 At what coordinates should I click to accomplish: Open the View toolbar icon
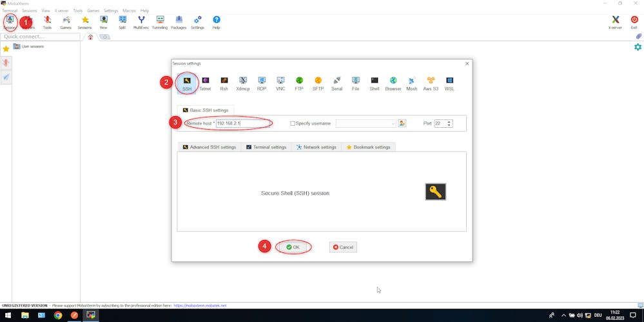click(x=104, y=22)
